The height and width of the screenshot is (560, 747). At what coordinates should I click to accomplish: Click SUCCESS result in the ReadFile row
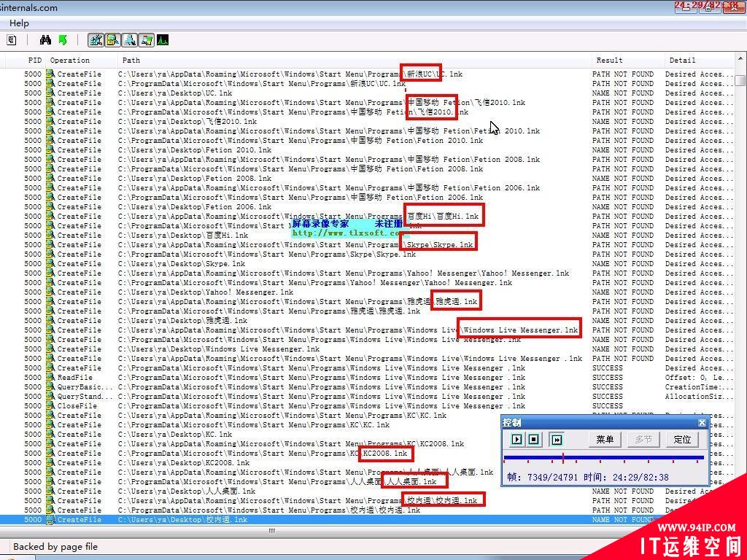608,377
